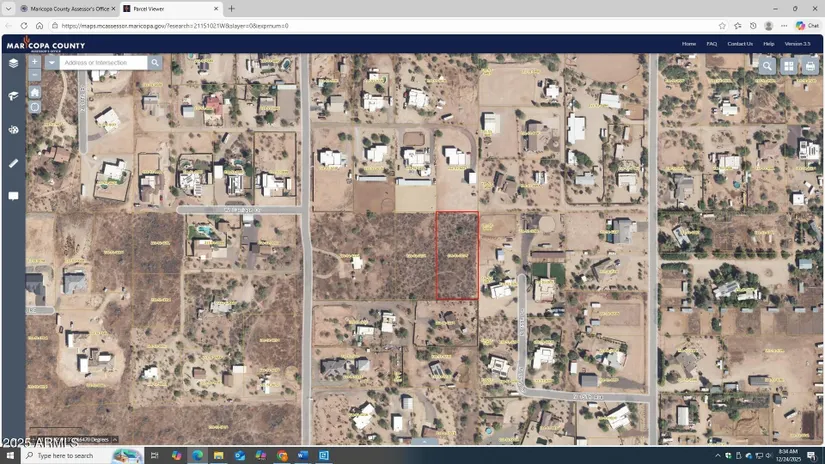This screenshot has width=825, height=464.
Task: Click the red highlighted parcel
Action: pyautogui.click(x=457, y=255)
